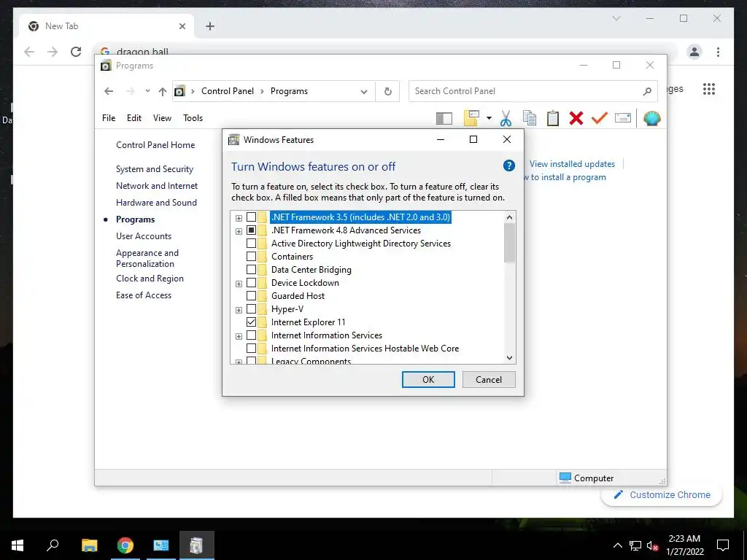The image size is (747, 560).
Task: Check the .NET Framework 3.5 checkbox
Action: tap(251, 217)
